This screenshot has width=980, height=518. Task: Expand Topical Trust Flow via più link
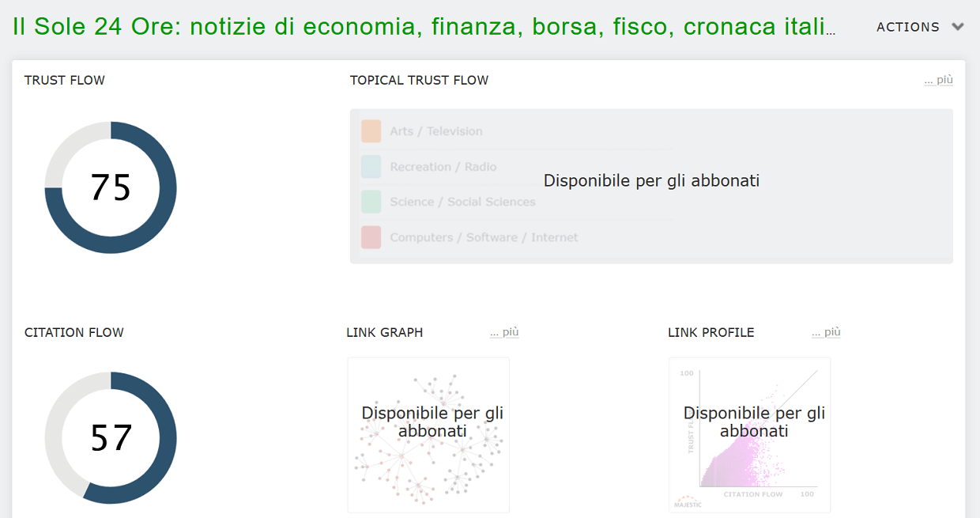pyautogui.click(x=938, y=79)
